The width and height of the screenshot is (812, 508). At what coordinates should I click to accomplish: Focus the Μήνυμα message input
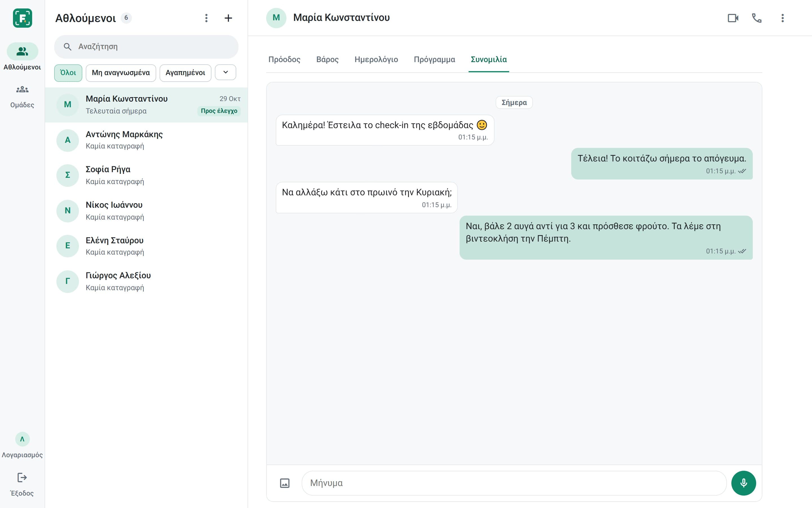pyautogui.click(x=514, y=483)
